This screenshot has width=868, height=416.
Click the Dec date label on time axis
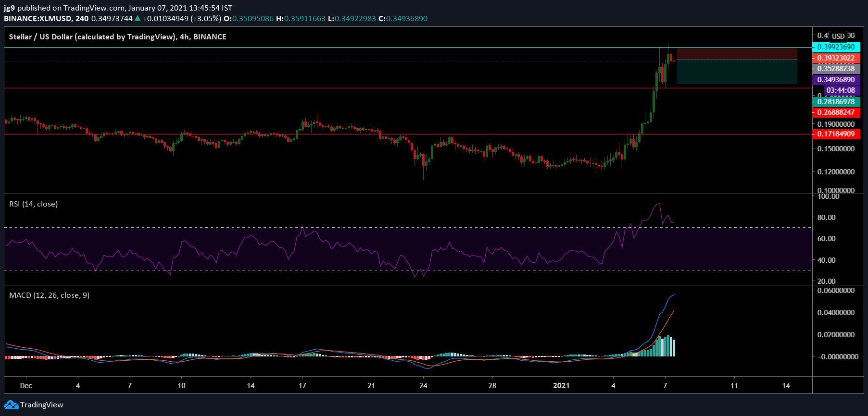pos(26,386)
